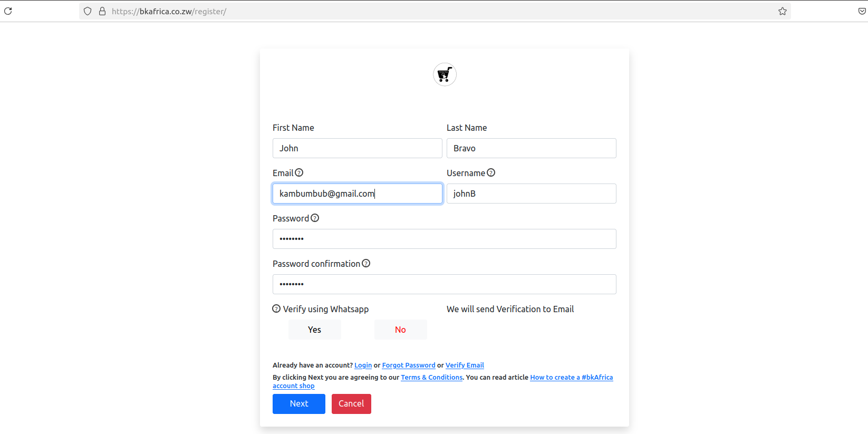This screenshot has height=434, width=868.
Task: Open the tracking protection shield icon
Action: [88, 11]
